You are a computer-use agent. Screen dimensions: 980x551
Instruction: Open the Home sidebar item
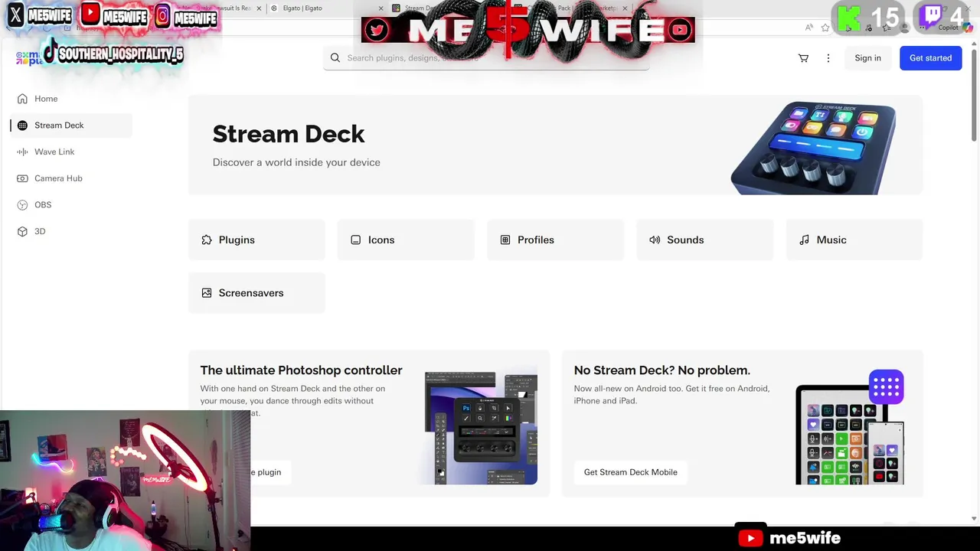(x=70, y=99)
